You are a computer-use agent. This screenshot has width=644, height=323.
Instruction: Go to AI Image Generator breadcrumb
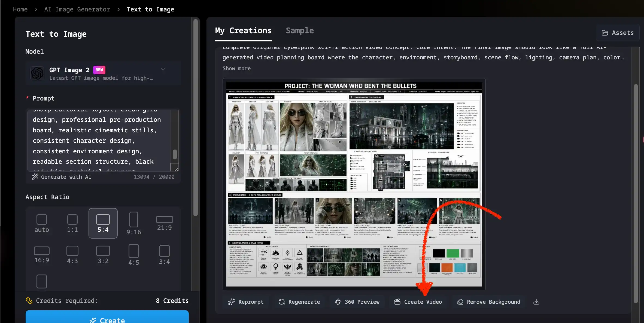[x=77, y=9]
